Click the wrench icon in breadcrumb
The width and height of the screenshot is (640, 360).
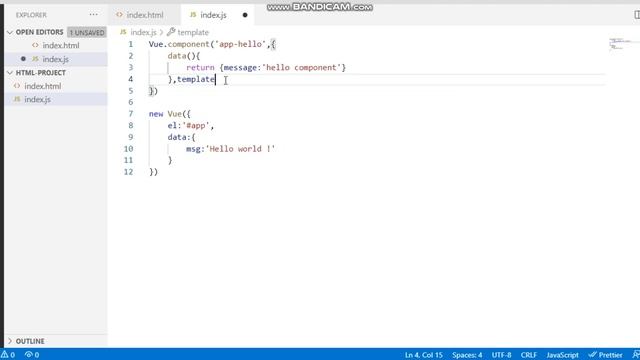(x=171, y=32)
